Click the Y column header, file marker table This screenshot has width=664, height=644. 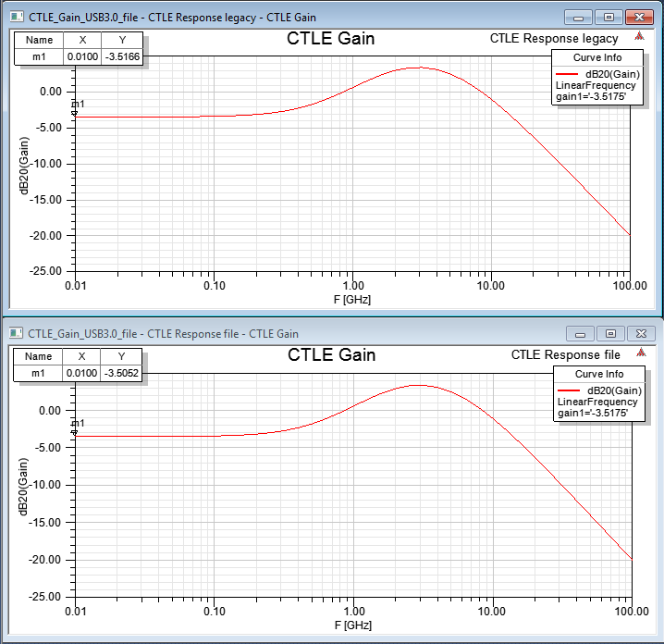click(x=121, y=357)
